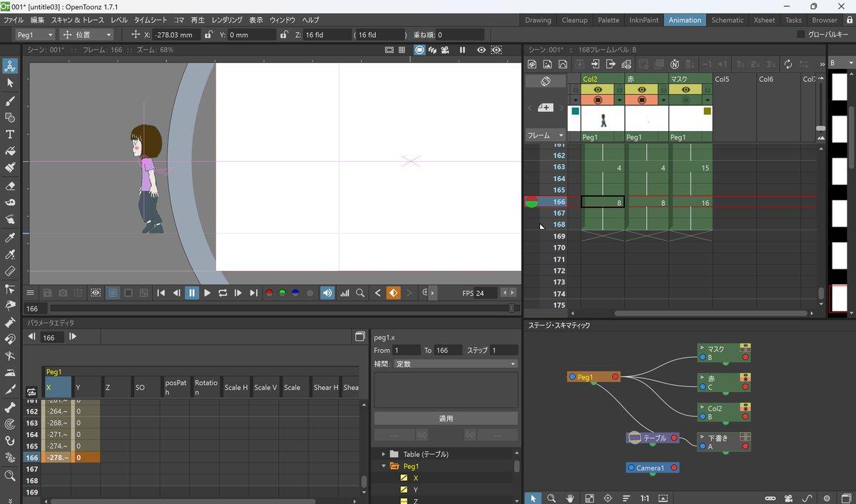Viewport: 856px width, 504px height.
Task: Click the Reset Size 1:1 schematic button
Action: pos(645,498)
